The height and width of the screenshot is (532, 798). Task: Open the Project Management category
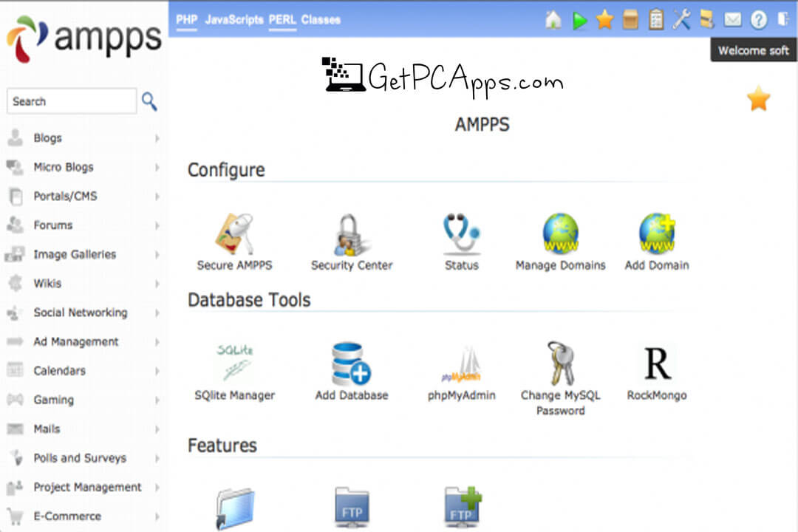pos(87,487)
